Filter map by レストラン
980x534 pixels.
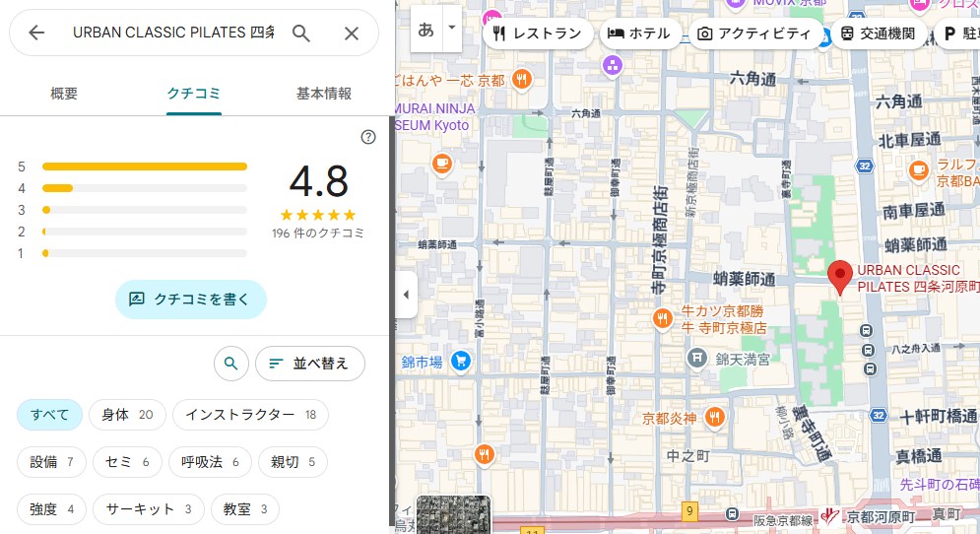tap(537, 33)
